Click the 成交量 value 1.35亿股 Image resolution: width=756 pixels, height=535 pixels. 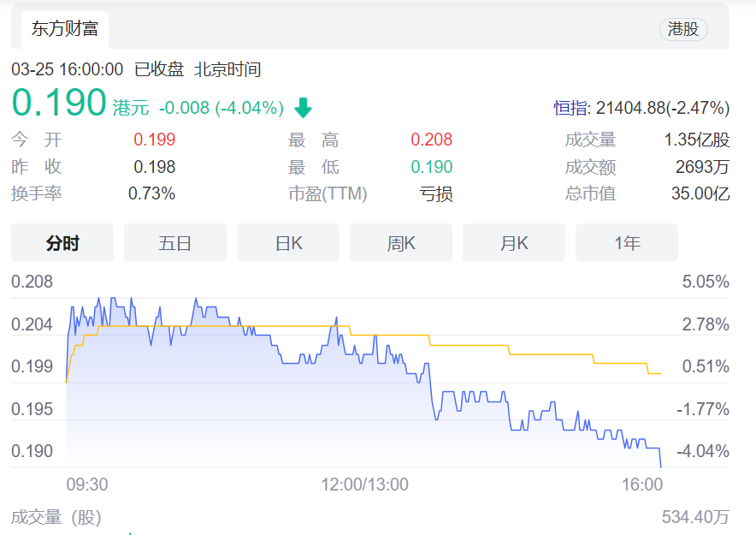click(696, 140)
